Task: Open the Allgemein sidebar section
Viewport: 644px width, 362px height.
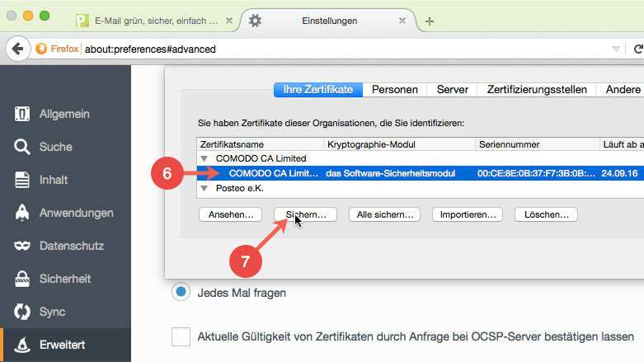Action: 66,114
